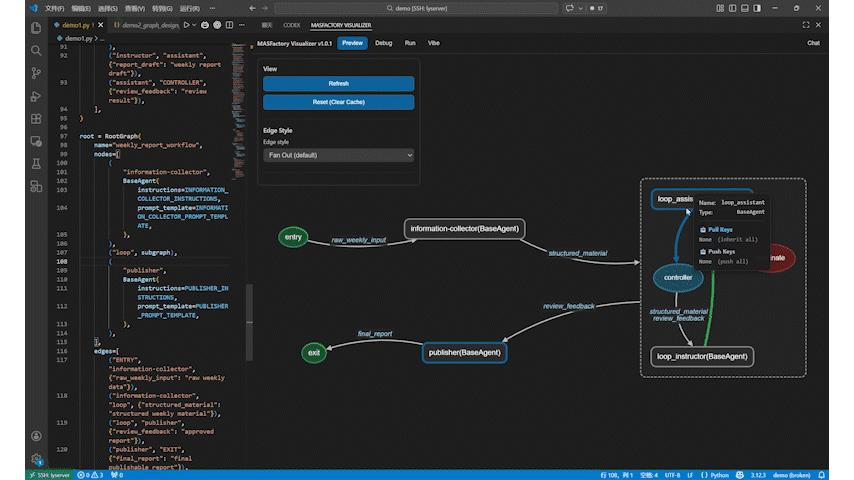This screenshot has width=854, height=480.
Task: Open the Selection menu
Action: [108, 8]
